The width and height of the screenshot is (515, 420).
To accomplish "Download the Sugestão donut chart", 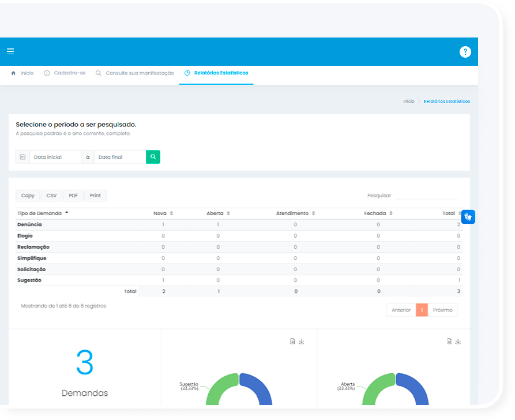I will click(302, 342).
